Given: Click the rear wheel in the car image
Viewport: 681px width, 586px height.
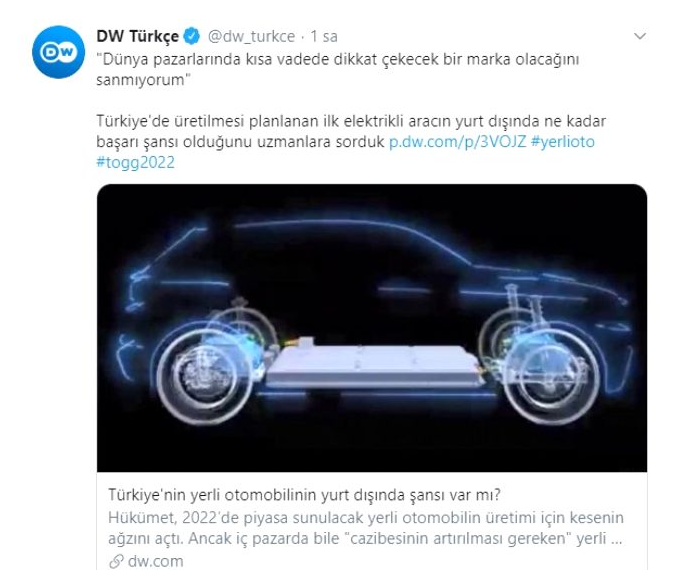Looking at the screenshot, I should [x=205, y=376].
